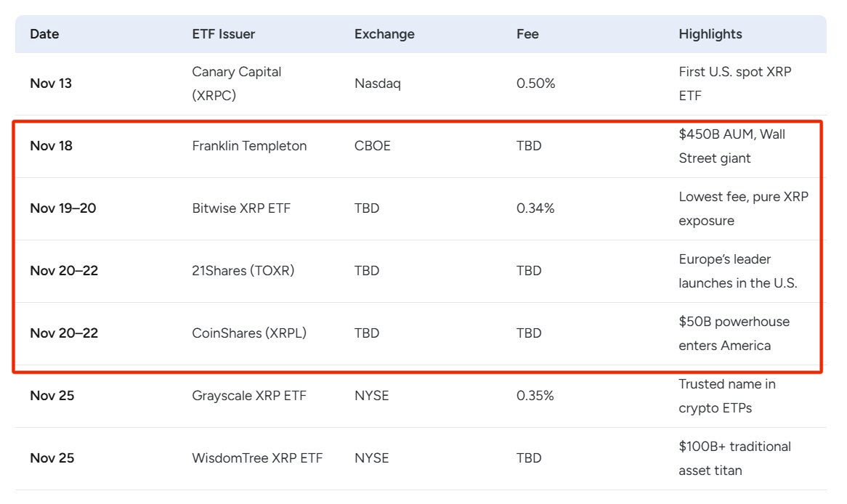Click the Nov 18 date cell

tap(51, 146)
